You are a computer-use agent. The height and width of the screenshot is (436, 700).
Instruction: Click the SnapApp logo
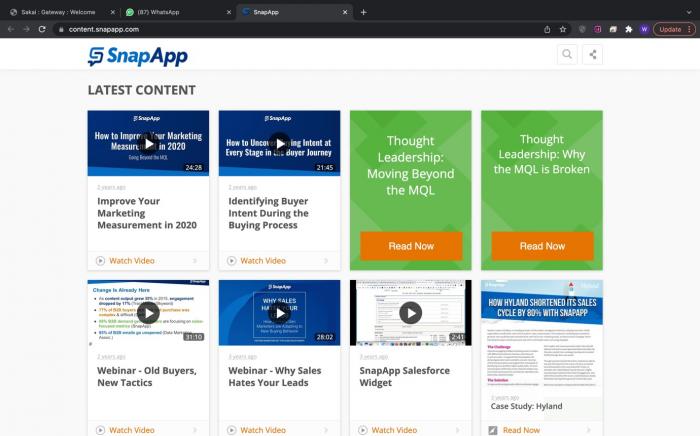(138, 57)
